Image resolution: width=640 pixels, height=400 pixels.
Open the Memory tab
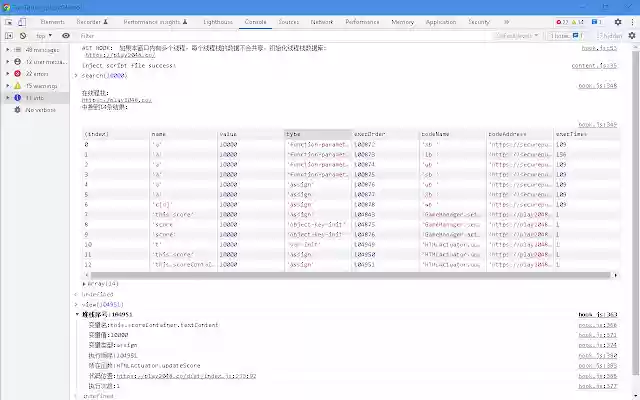click(402, 22)
